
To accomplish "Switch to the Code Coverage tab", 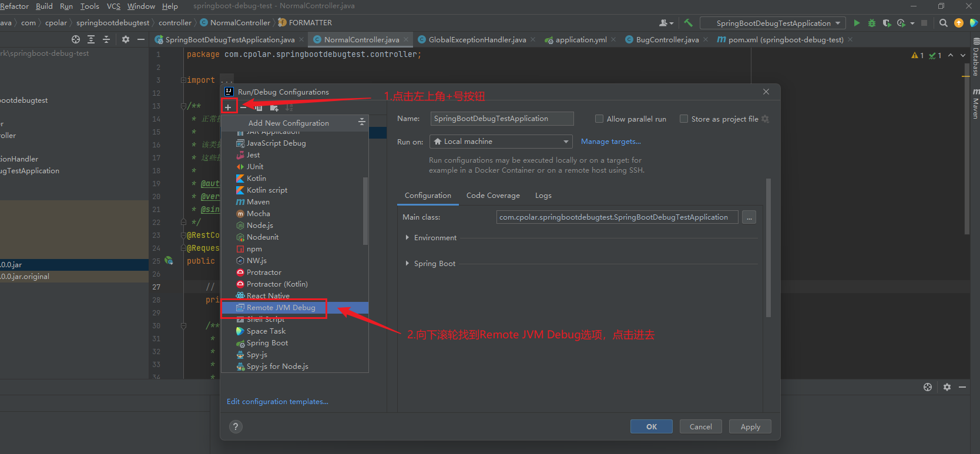I will 493,196.
